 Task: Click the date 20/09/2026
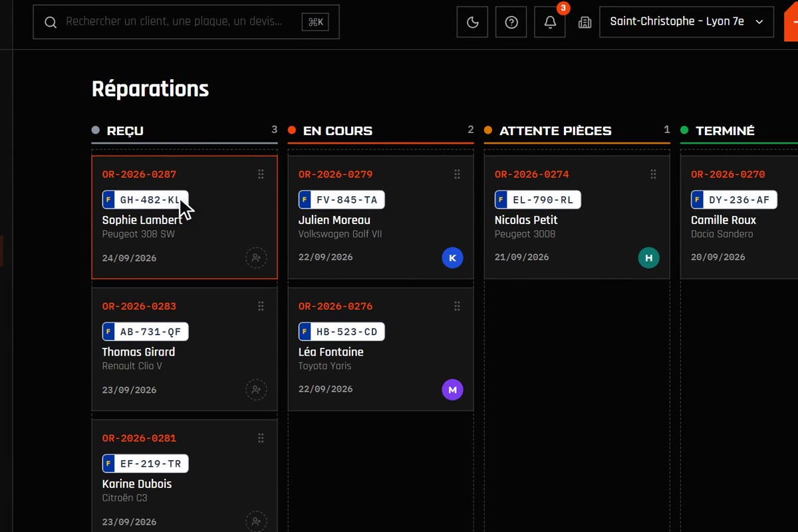[x=718, y=257]
